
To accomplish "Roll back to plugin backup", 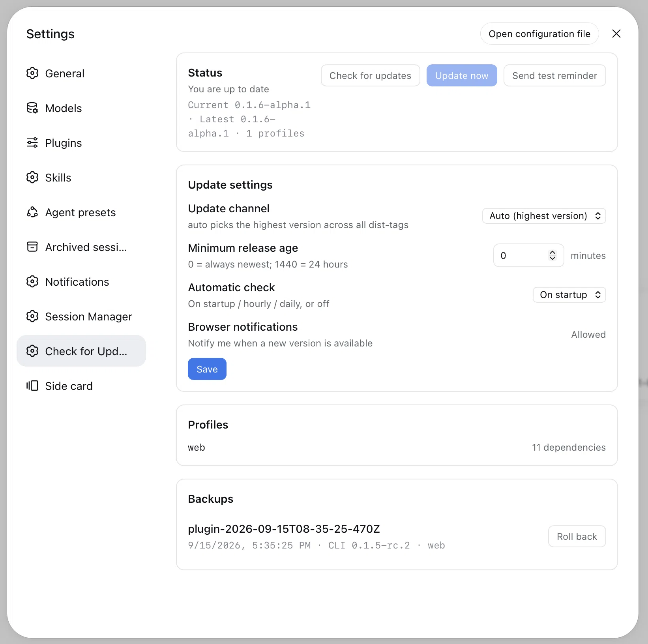I will point(577,536).
